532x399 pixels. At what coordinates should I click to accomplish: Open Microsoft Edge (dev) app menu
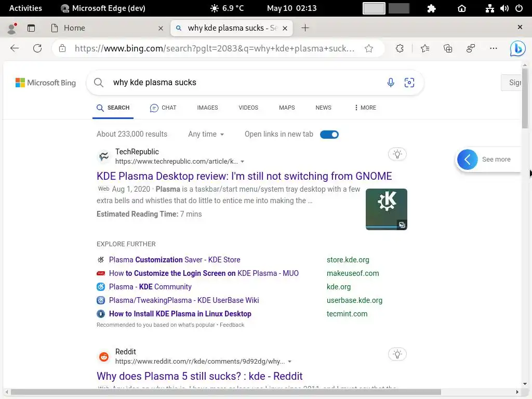pos(103,8)
